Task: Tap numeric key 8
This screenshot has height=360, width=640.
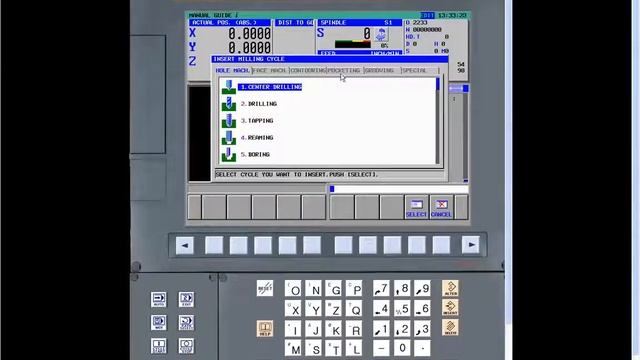Action: tap(402, 288)
